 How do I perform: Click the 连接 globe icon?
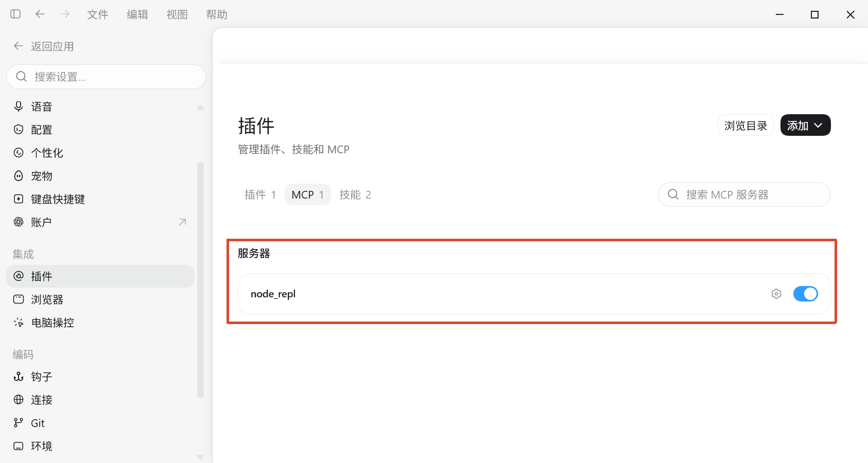pyautogui.click(x=19, y=400)
